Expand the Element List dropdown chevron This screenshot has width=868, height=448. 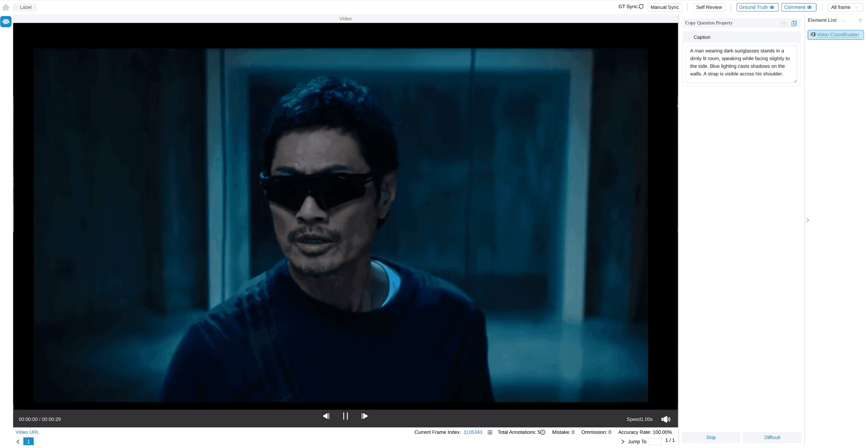pyautogui.click(x=843, y=21)
